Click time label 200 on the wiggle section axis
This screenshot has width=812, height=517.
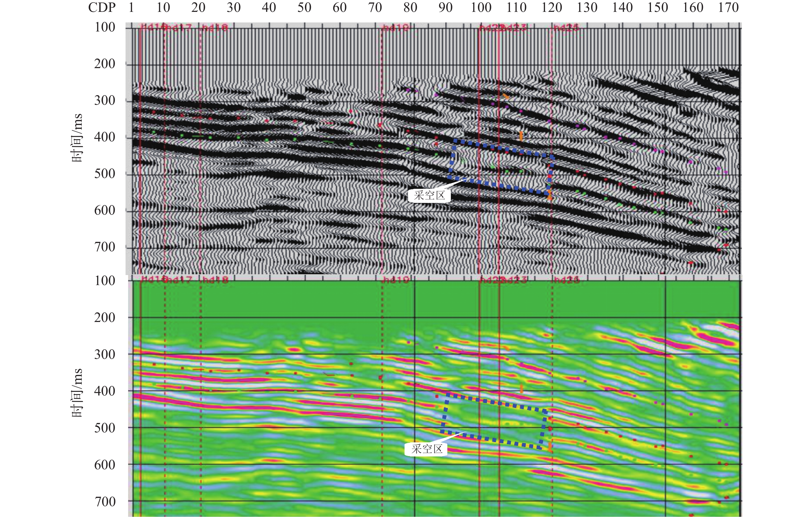105,64
